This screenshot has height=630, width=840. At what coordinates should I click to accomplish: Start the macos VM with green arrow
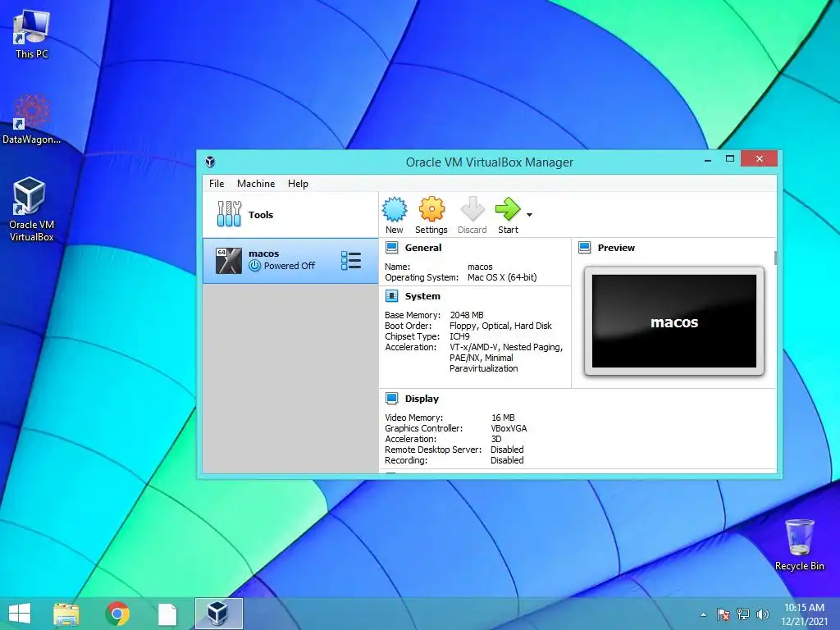pyautogui.click(x=507, y=209)
